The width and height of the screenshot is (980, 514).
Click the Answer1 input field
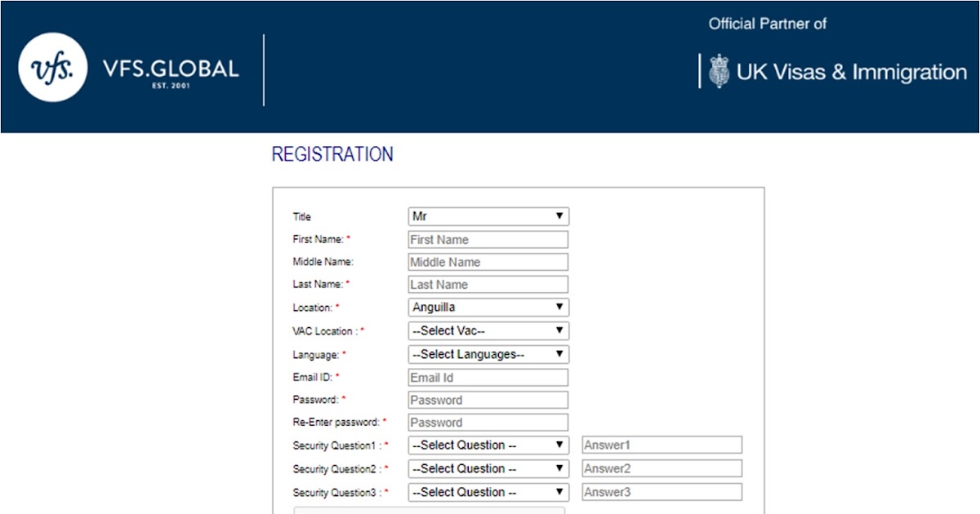point(661,445)
